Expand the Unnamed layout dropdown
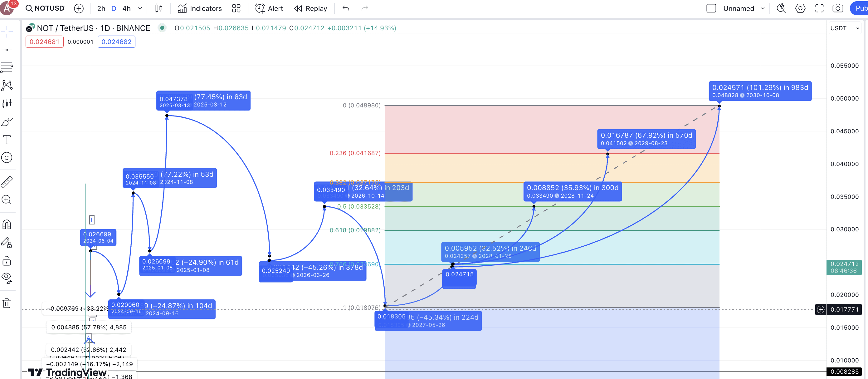The height and width of the screenshot is (379, 868). click(x=763, y=8)
